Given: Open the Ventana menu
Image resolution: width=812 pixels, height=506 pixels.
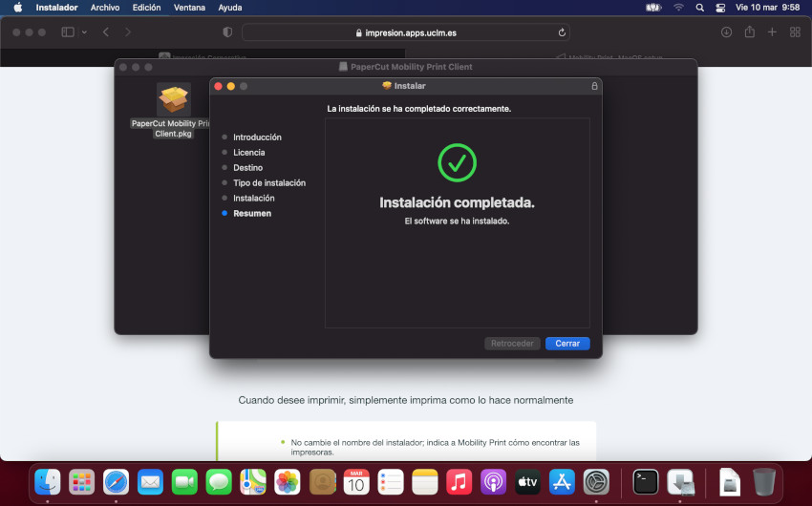Looking at the screenshot, I should (189, 8).
